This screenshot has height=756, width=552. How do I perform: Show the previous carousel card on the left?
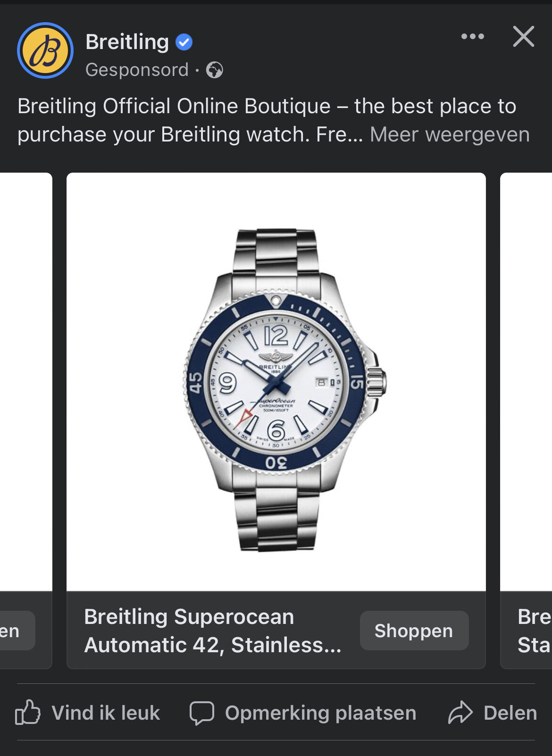(x=26, y=420)
